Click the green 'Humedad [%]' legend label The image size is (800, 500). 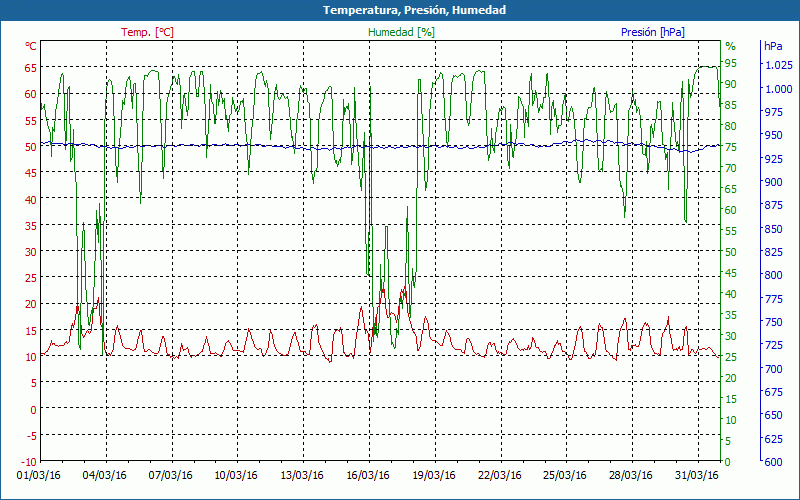(x=402, y=32)
